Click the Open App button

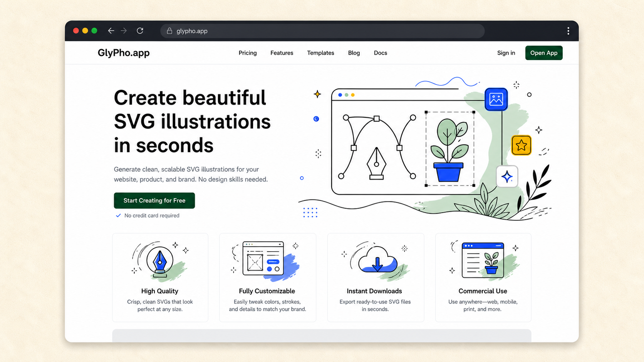[x=544, y=53]
